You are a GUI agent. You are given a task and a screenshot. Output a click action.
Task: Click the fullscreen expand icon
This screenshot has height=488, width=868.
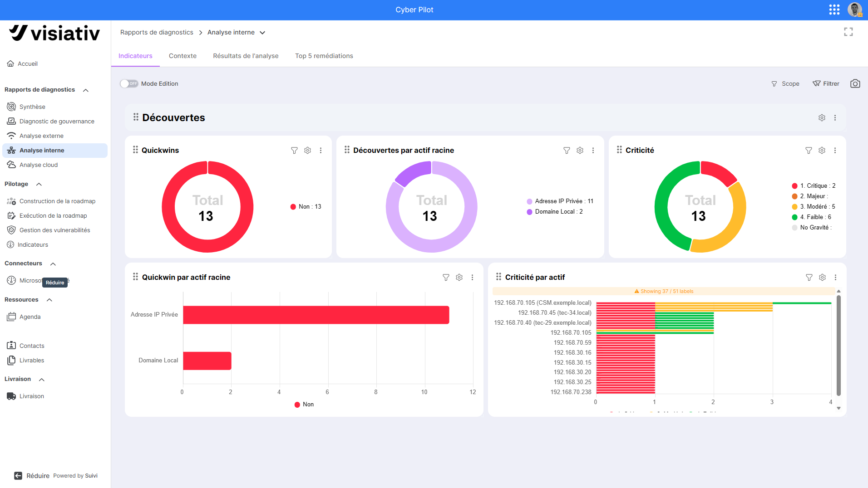(x=848, y=32)
